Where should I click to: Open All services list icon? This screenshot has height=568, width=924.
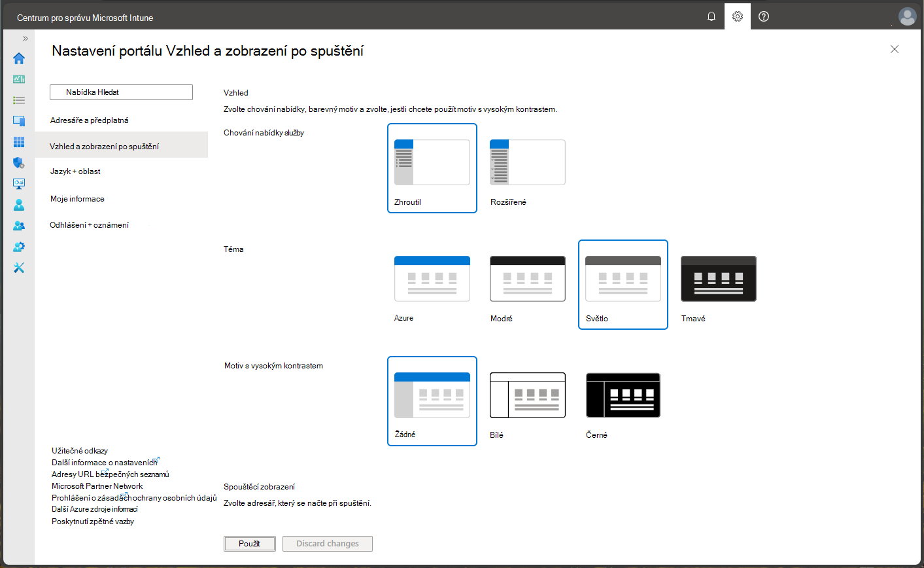[19, 100]
